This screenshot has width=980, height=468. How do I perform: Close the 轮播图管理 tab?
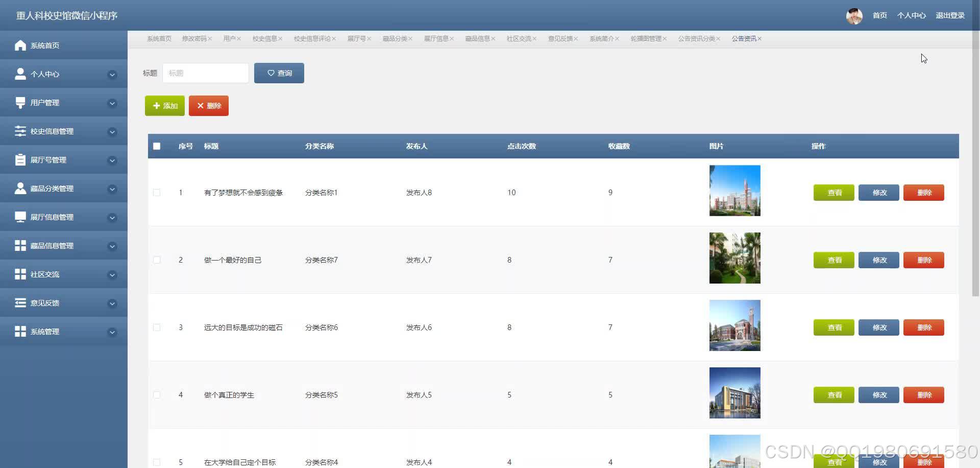(x=665, y=39)
